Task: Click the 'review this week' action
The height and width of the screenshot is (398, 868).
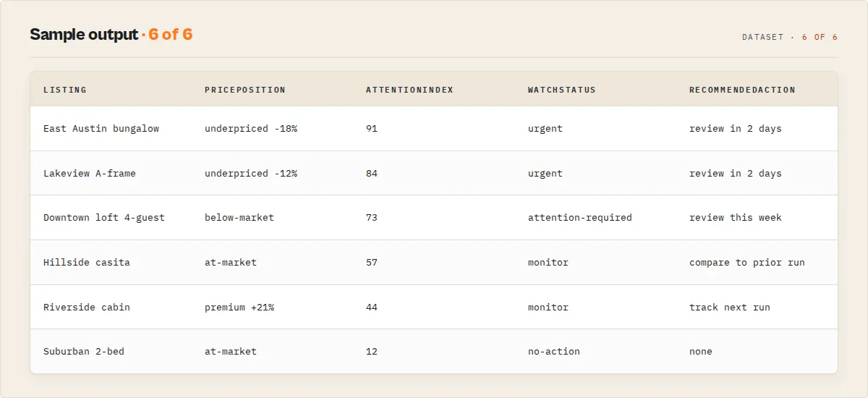Action: [736, 218]
